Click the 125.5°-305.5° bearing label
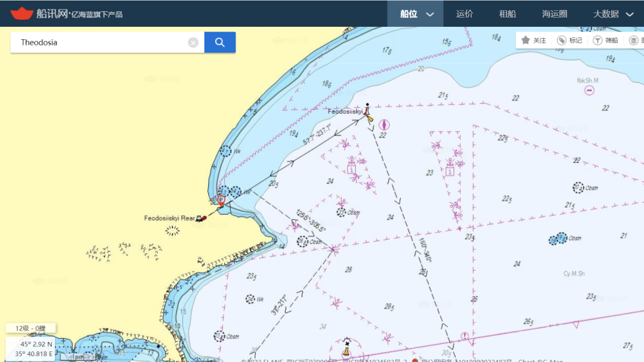The image size is (644, 362). pyautogui.click(x=311, y=221)
